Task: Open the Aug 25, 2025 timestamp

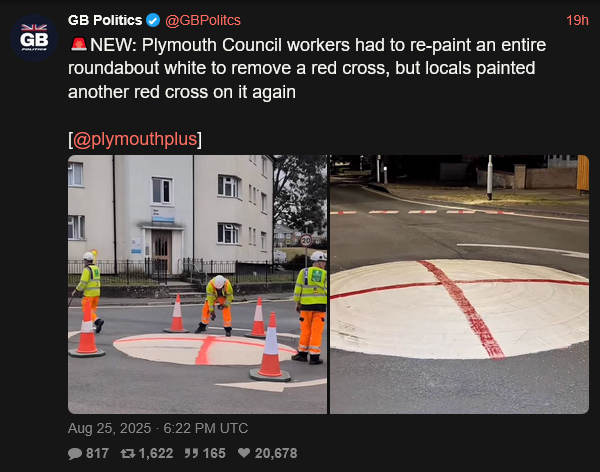Action: pyautogui.click(x=109, y=428)
